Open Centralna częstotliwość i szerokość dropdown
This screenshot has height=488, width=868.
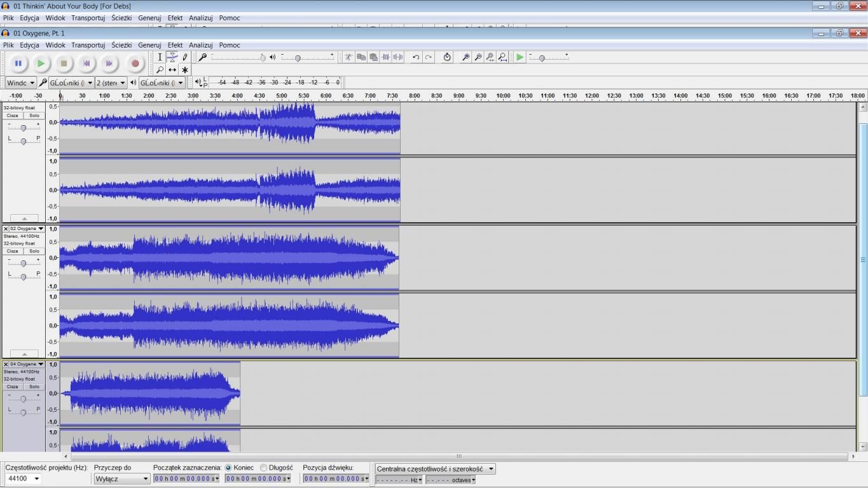click(x=436, y=469)
